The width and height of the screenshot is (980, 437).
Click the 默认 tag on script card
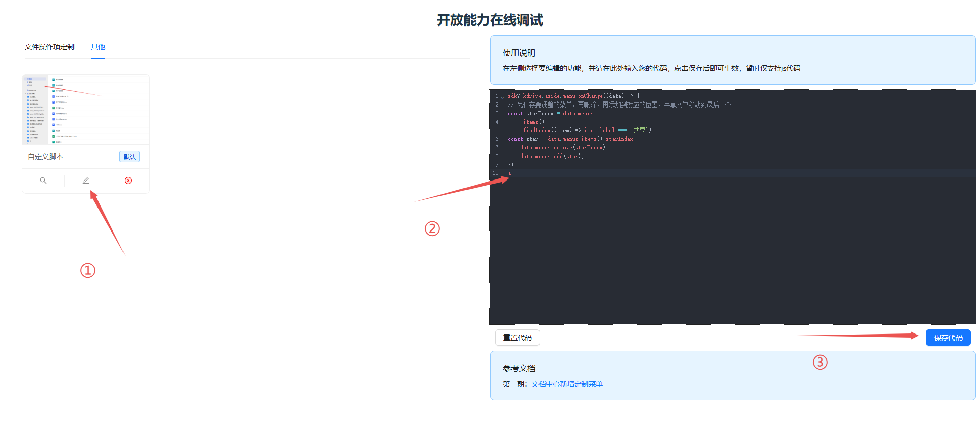130,157
